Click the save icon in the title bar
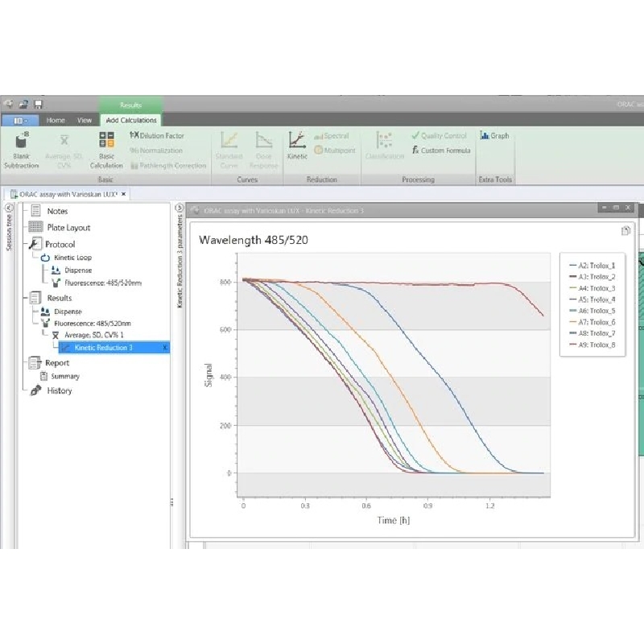The width and height of the screenshot is (644, 644). tap(38, 104)
